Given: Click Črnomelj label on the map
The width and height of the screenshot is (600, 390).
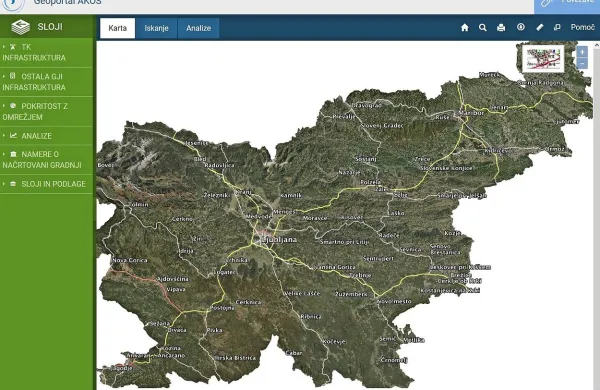Looking at the screenshot, I should tap(394, 360).
